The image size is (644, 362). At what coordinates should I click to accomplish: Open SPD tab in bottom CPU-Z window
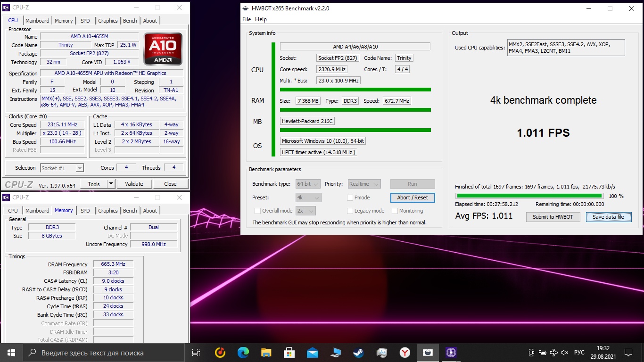[85, 211]
